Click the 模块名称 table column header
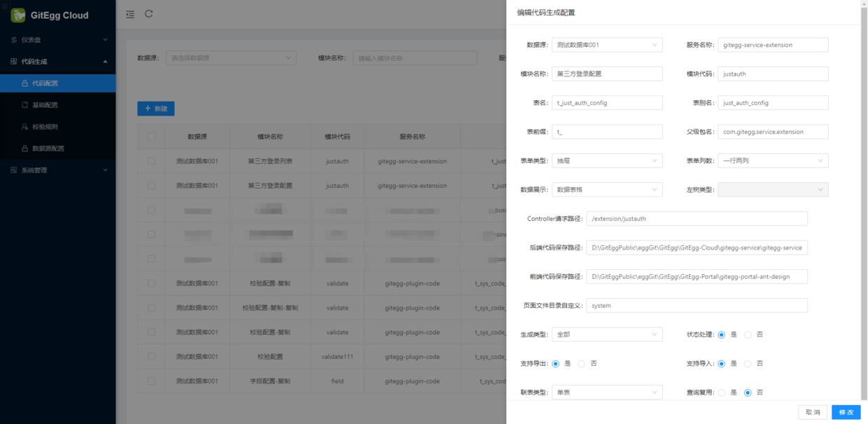This screenshot has height=424, width=868. pyautogui.click(x=270, y=137)
